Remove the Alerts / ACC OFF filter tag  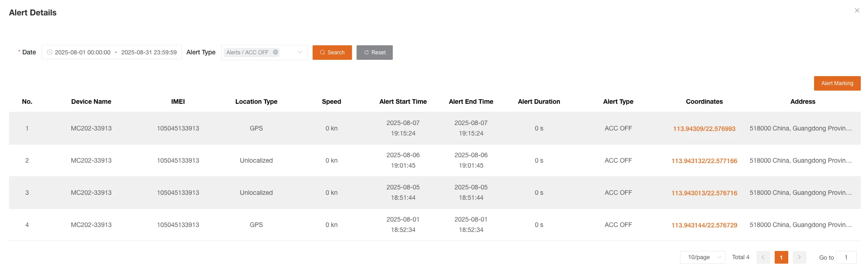point(275,52)
